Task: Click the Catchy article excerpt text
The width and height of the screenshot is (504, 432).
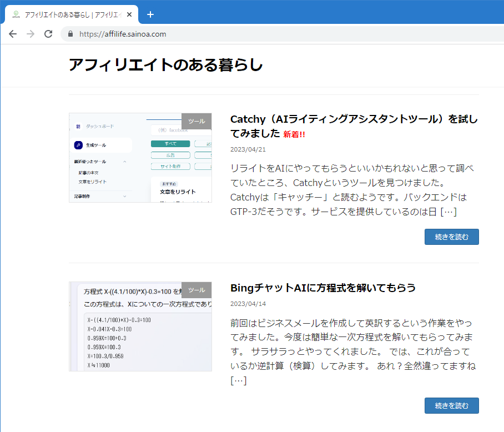Action: coord(352,190)
